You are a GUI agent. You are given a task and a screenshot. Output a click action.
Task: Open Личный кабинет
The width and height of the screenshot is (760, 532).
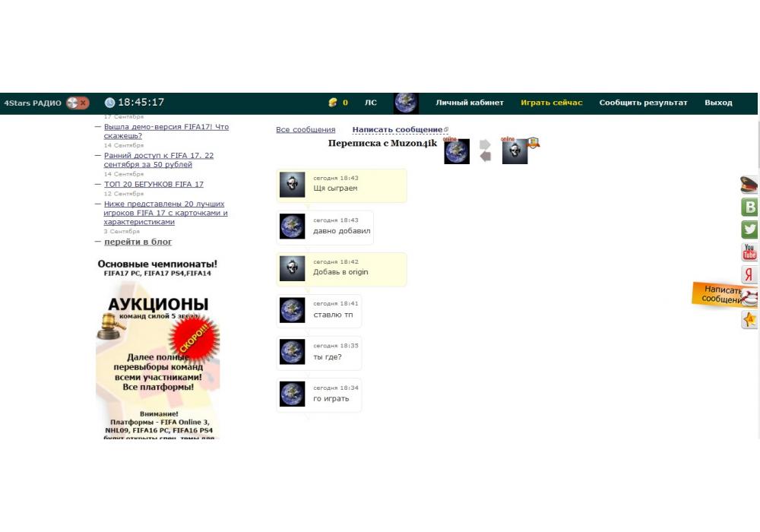[x=470, y=103]
